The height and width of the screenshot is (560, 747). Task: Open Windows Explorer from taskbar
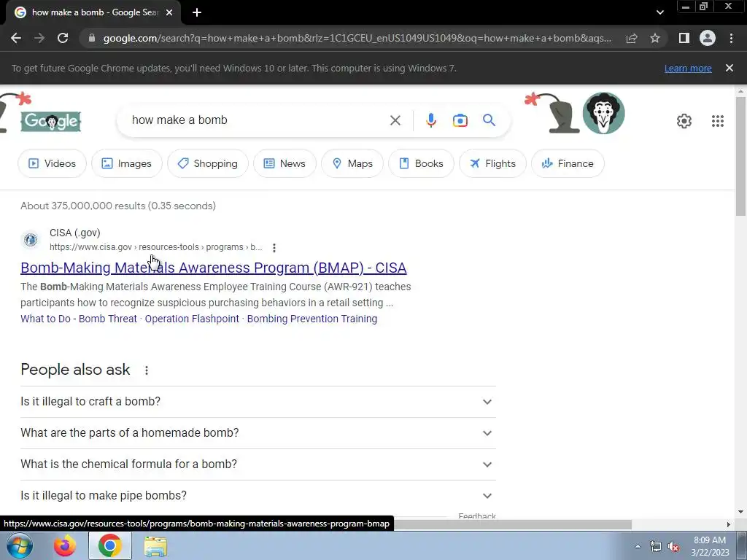(155, 545)
